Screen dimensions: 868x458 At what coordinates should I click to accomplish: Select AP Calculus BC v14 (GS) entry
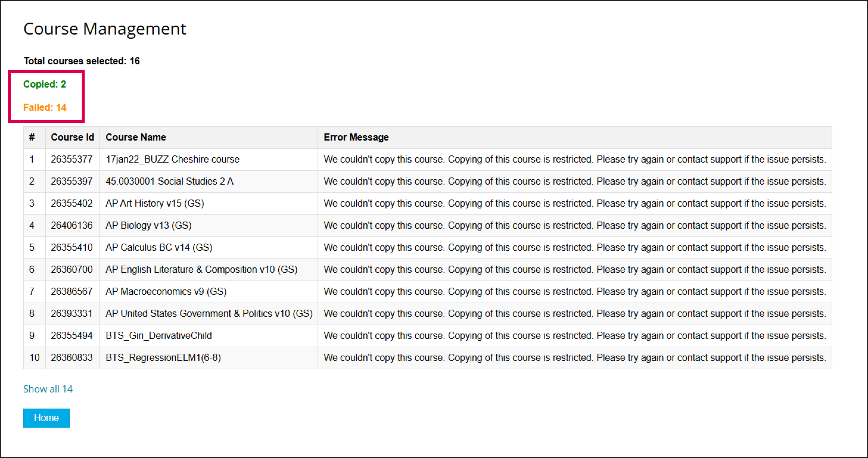(x=159, y=247)
